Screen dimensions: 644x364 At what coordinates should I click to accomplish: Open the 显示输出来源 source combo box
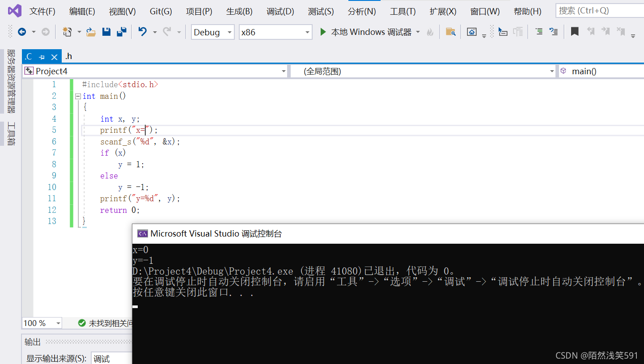point(112,359)
